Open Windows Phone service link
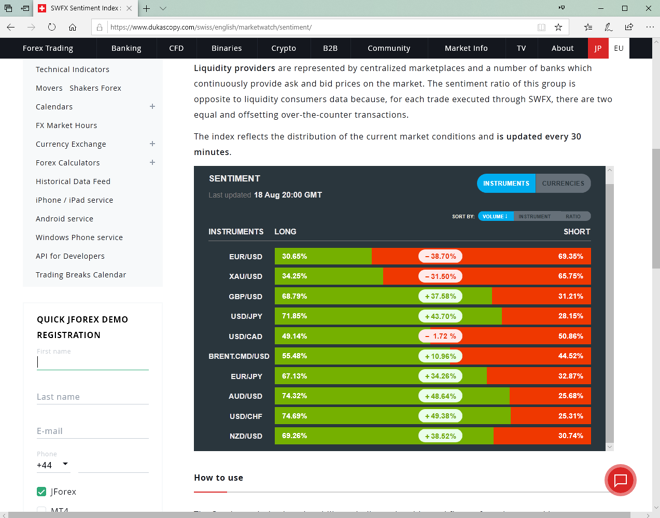Screen dimensions: 660x518 coord(79,237)
